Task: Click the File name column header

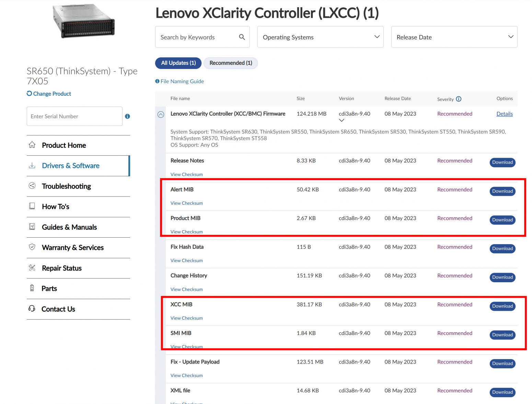Action: point(180,98)
